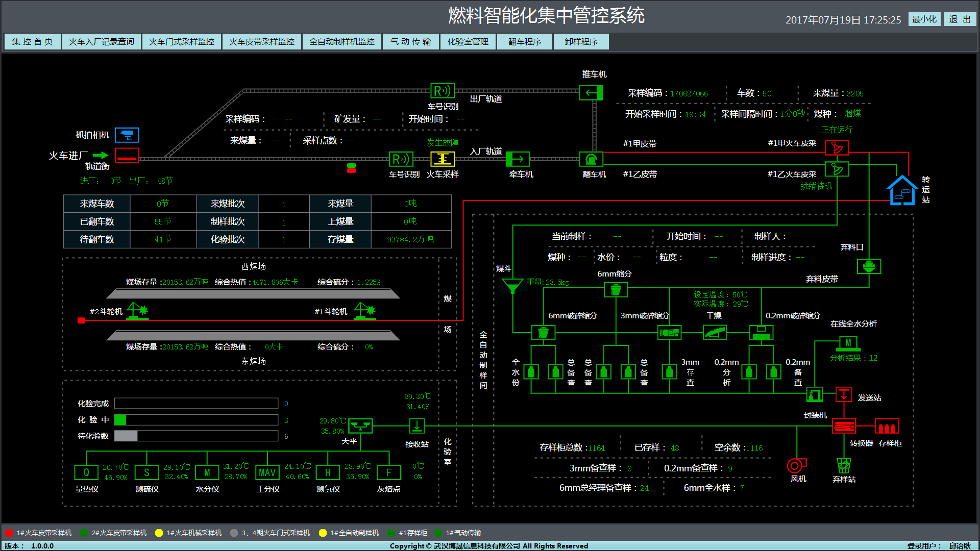980x551 pixels.
Task: Click the 化验中 progress bar
Action: pyautogui.click(x=196, y=420)
